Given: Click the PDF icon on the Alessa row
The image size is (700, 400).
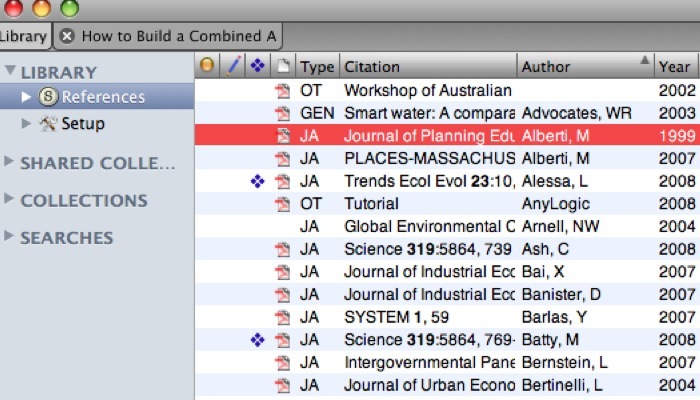Looking at the screenshot, I should [283, 181].
